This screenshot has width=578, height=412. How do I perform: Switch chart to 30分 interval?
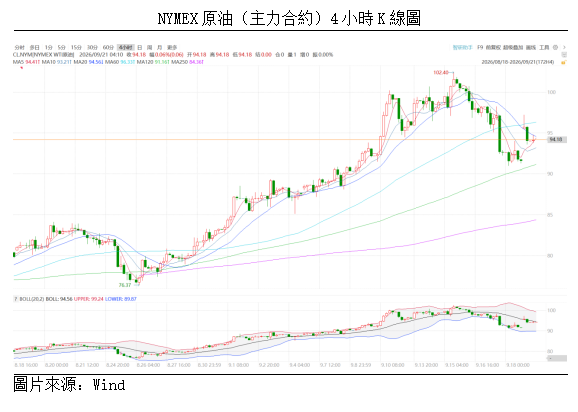[x=92, y=48]
